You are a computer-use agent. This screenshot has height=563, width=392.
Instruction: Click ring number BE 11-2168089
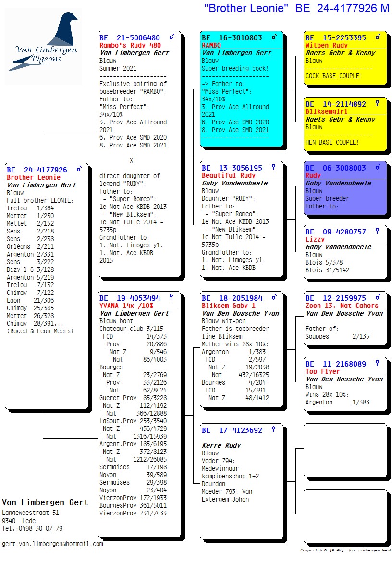pyautogui.click(x=336, y=364)
